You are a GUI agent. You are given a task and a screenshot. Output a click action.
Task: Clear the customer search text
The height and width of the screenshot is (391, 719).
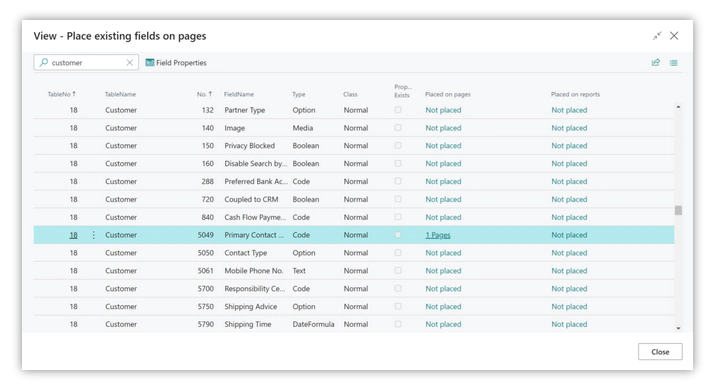130,62
